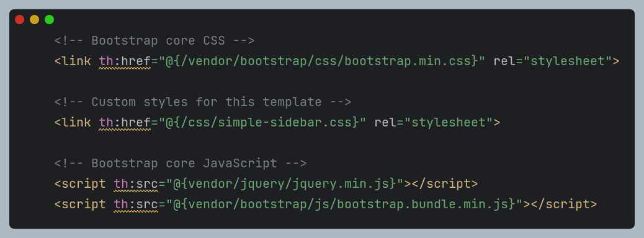
Task: Click th:src attribute on the jquery script tag
Action: (x=136, y=184)
